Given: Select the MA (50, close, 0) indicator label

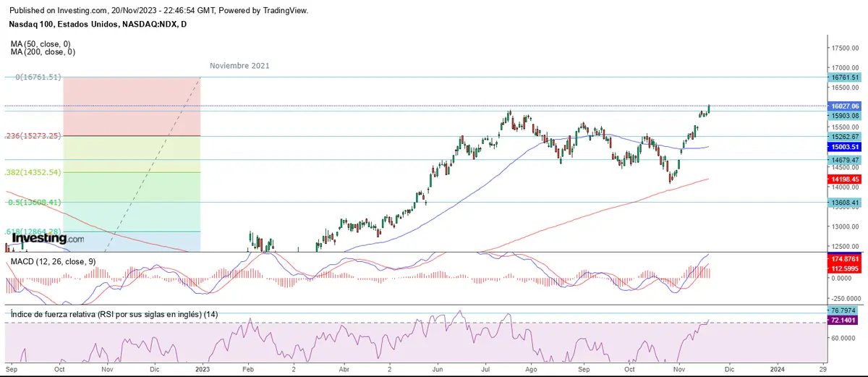Looking at the screenshot, I should point(41,44).
